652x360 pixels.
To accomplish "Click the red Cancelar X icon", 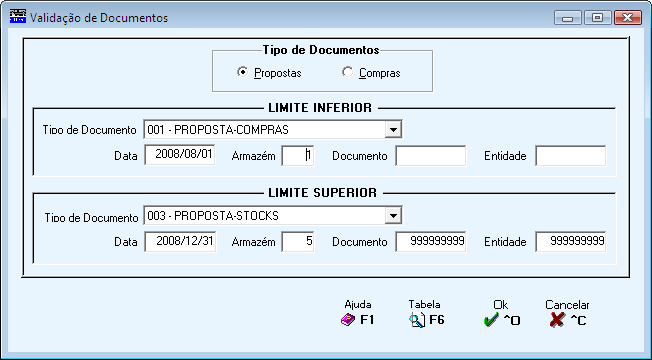I will pos(557,320).
